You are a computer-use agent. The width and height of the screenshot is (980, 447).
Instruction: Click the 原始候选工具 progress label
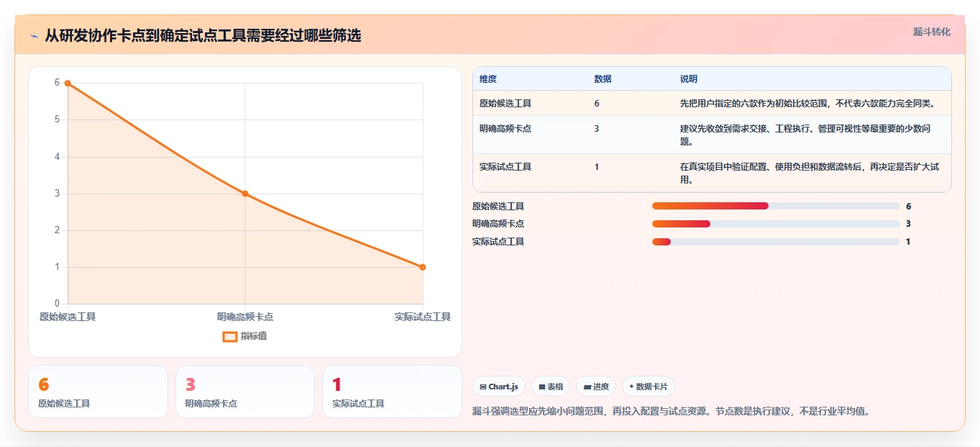point(498,207)
